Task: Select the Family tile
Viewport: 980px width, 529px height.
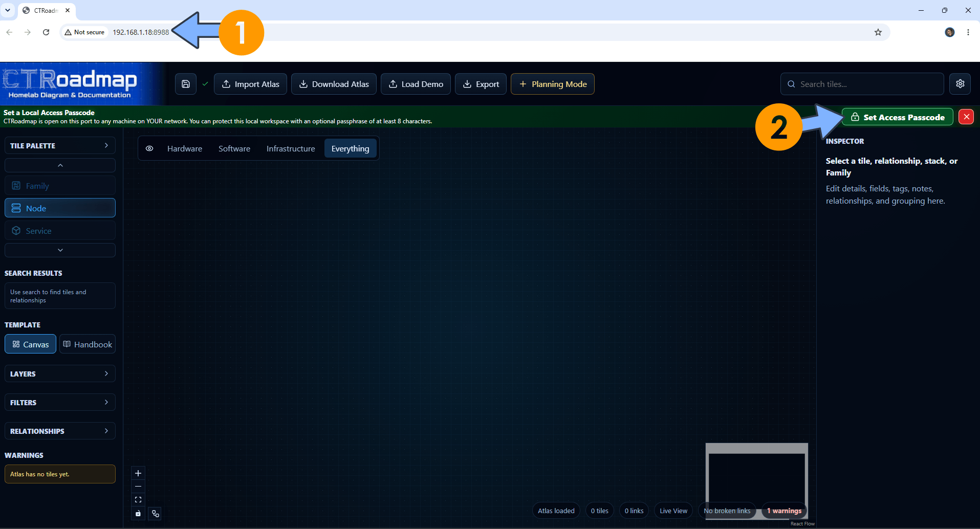Action: coord(60,186)
